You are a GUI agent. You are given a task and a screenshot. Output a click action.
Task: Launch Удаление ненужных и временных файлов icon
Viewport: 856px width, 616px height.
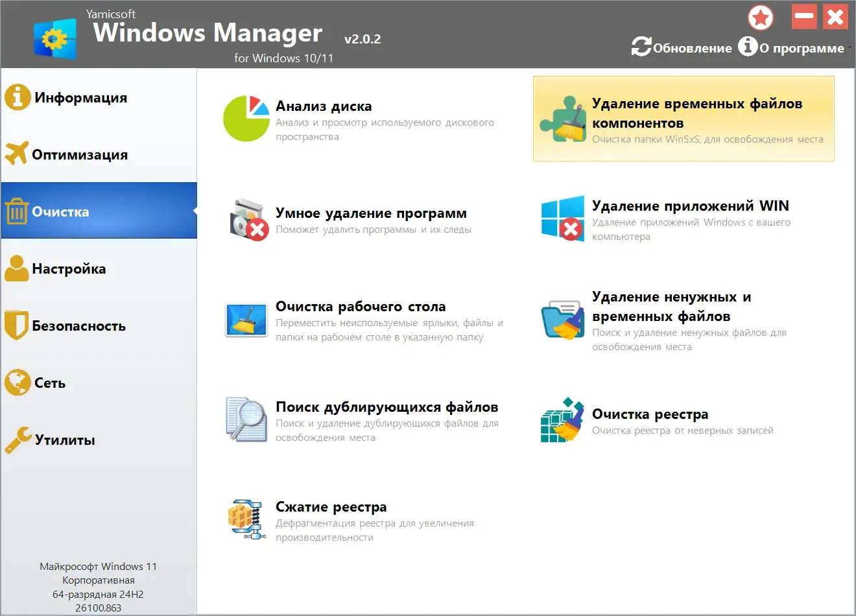pos(563,320)
